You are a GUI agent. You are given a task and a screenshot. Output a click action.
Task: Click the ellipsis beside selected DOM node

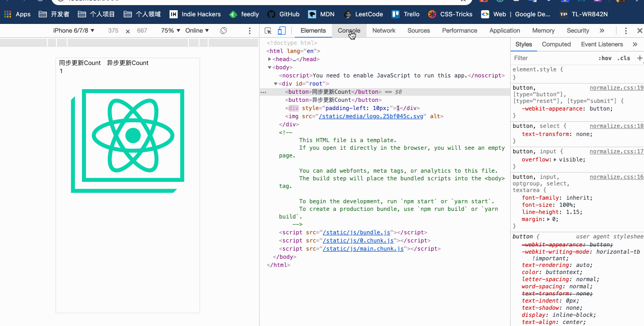point(263,92)
